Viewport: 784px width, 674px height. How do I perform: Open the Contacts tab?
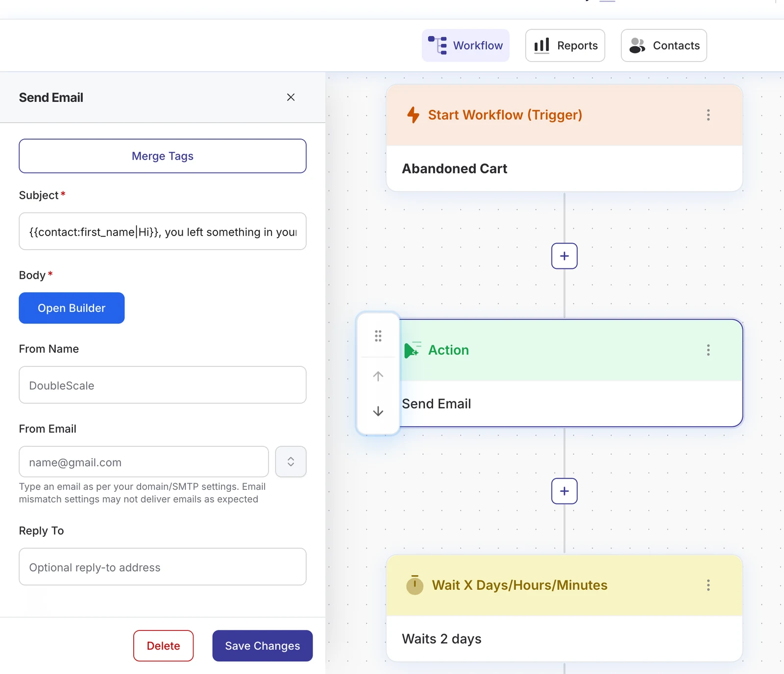664,46
